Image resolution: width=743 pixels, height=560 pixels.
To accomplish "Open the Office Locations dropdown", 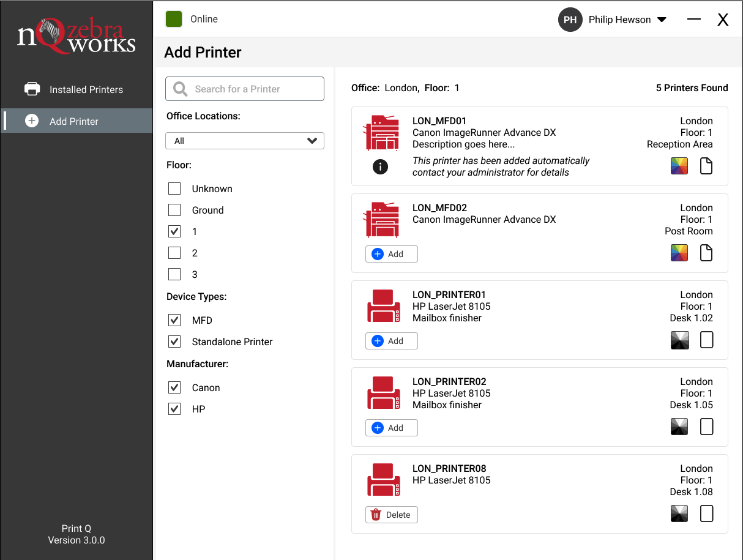I will click(x=245, y=141).
